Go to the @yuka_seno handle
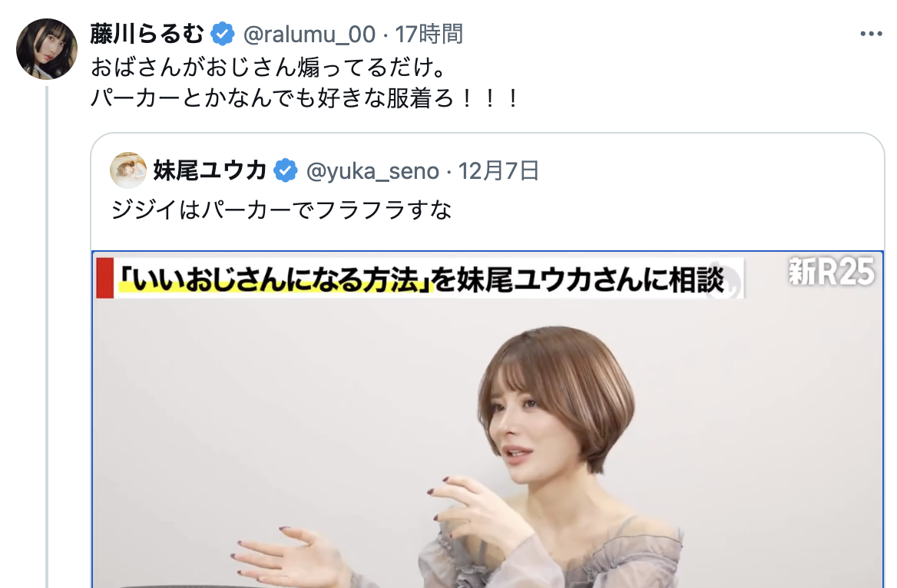This screenshot has width=897, height=588. [x=373, y=171]
